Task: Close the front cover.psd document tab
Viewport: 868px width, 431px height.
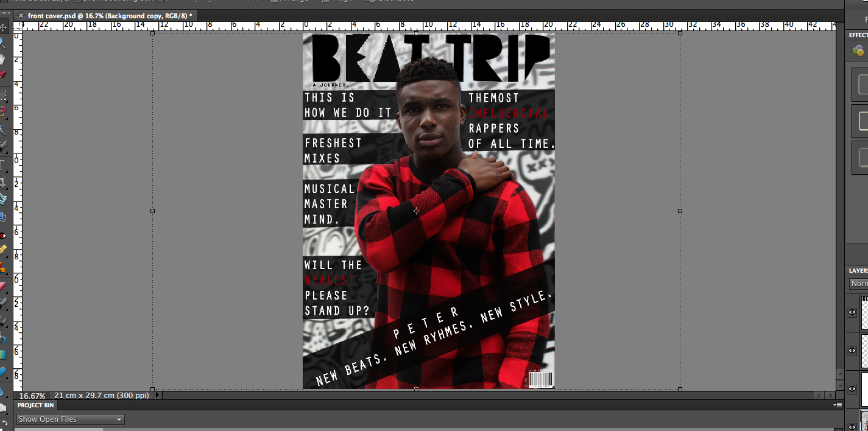Action: (20, 15)
